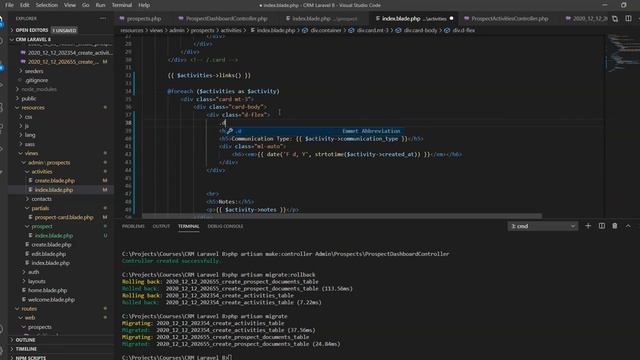Collapse the partials folder

(x=40, y=208)
